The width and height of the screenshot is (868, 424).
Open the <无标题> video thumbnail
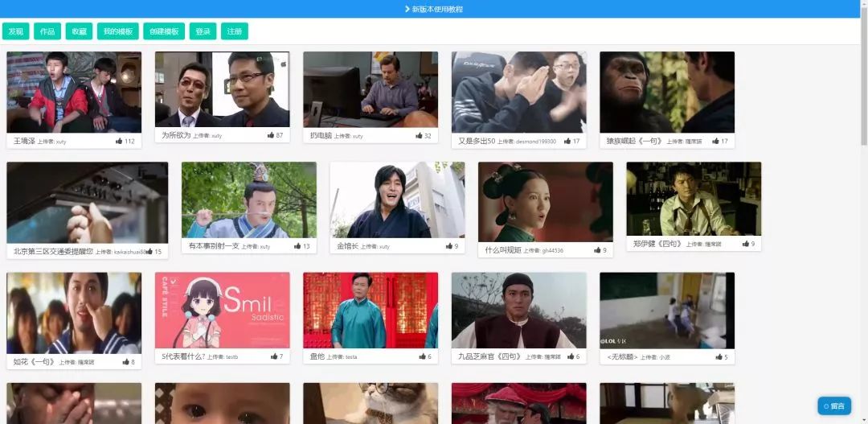point(668,311)
